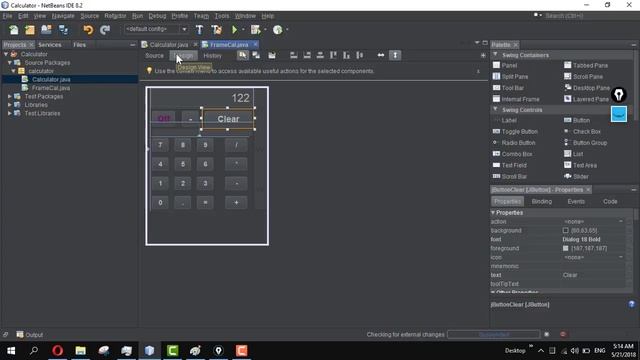Switch to Source view of the form
640x360 pixels.
click(x=154, y=56)
